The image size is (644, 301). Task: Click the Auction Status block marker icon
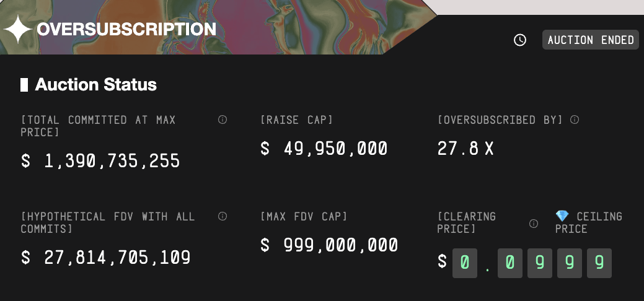coord(24,85)
